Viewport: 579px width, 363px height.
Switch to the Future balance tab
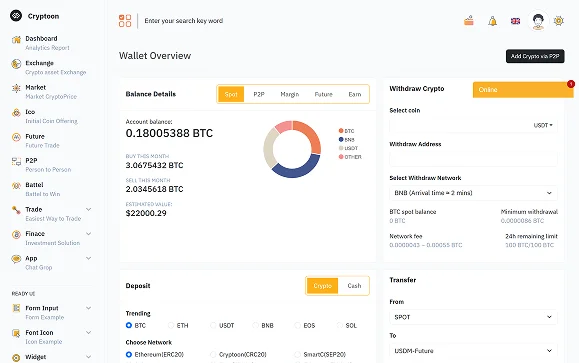click(323, 94)
